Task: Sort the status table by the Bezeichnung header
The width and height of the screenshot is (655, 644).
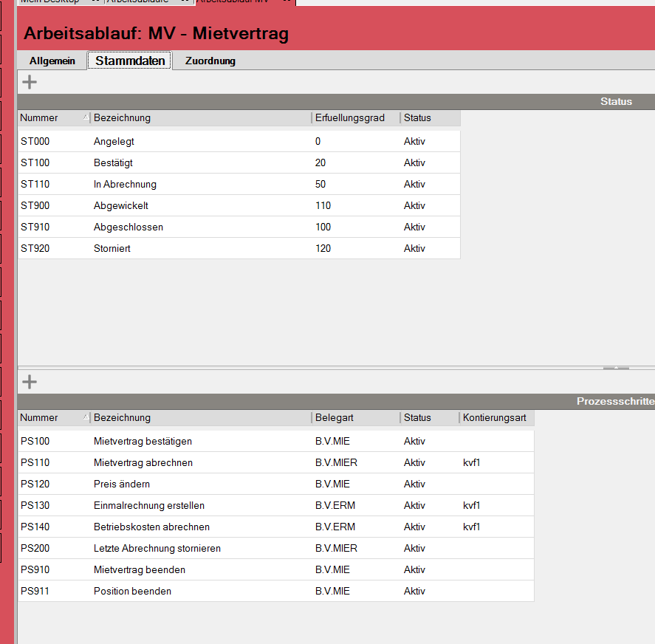Action: point(199,117)
